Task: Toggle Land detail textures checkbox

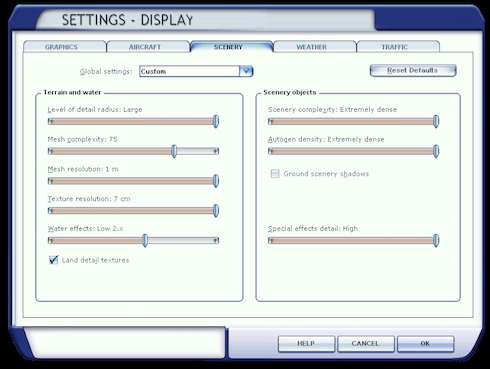Action: point(53,260)
